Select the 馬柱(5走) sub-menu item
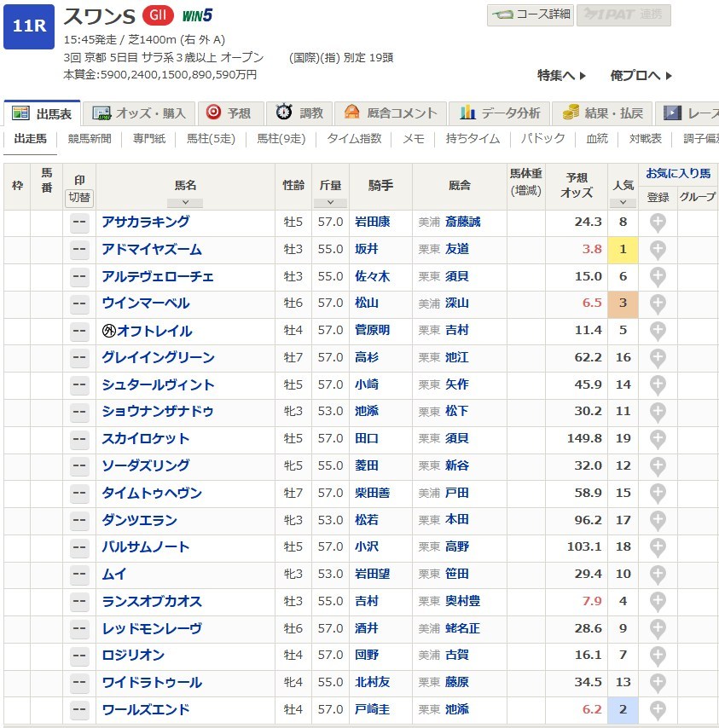Image resolution: width=719 pixels, height=728 pixels. pyautogui.click(x=210, y=138)
